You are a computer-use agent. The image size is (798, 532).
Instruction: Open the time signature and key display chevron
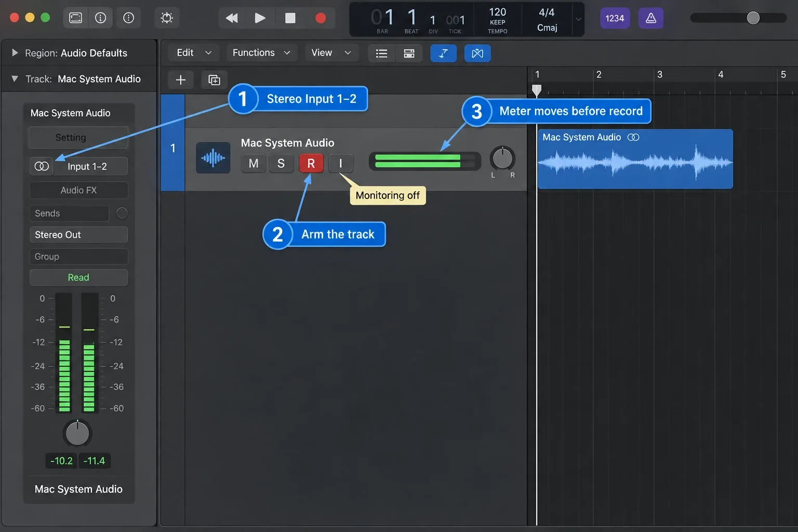coord(578,20)
